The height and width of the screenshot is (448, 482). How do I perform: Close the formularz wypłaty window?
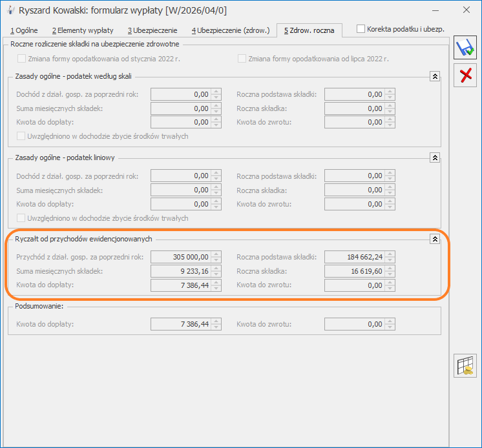(x=466, y=10)
